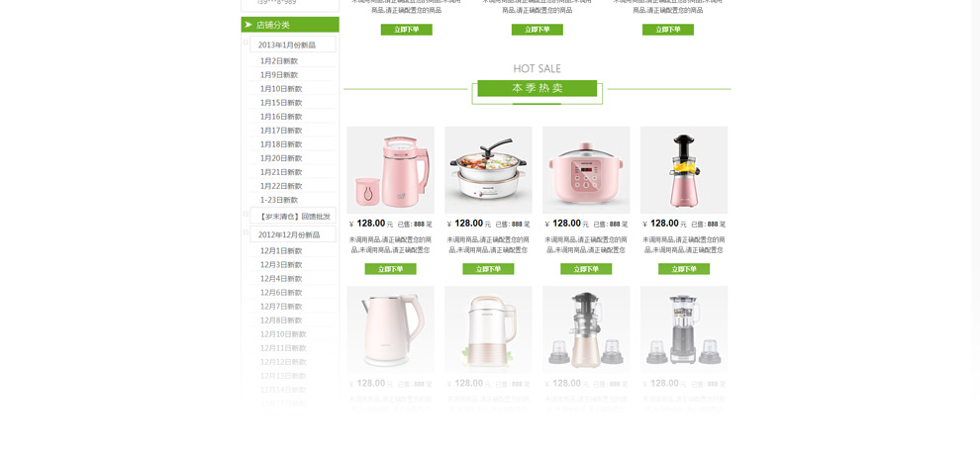This screenshot has width=980, height=457.
Task: Open the 12月6日新款 category
Action: (280, 293)
